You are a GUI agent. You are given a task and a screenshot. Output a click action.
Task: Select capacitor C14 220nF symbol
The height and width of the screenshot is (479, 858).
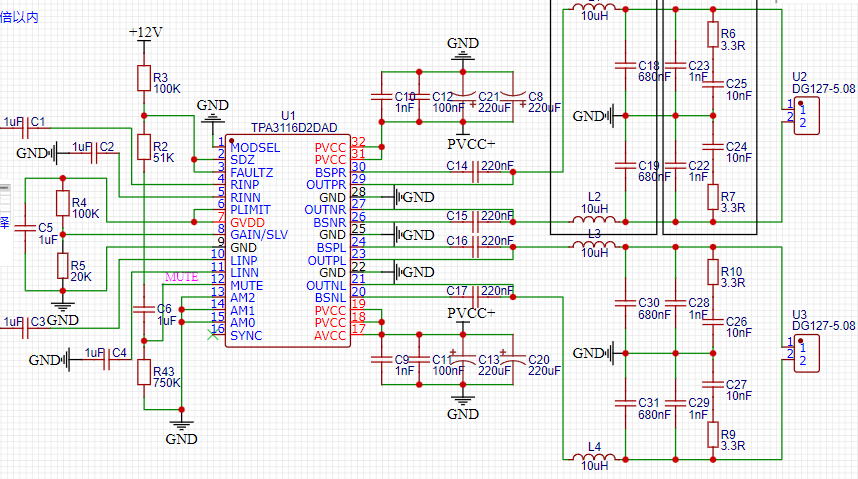coord(475,172)
